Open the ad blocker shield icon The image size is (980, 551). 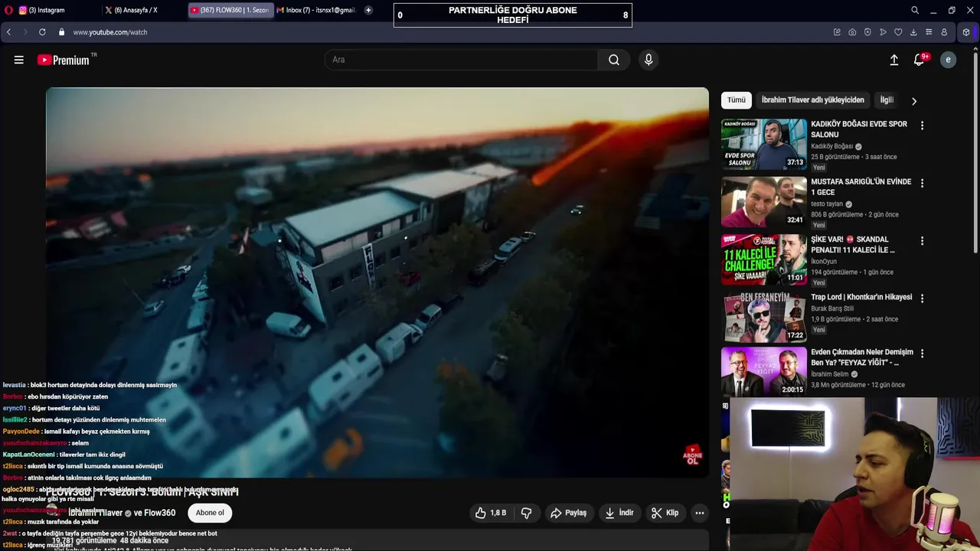867,32
